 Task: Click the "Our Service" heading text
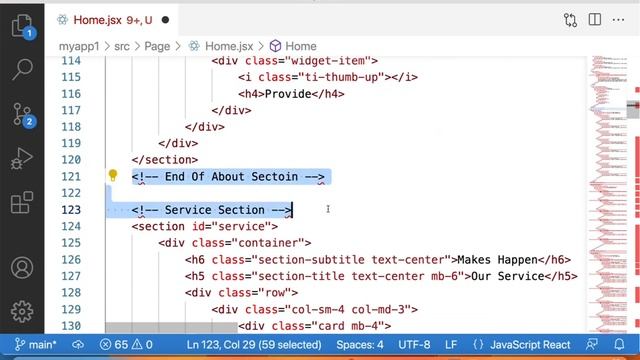pyautogui.click(x=508, y=276)
